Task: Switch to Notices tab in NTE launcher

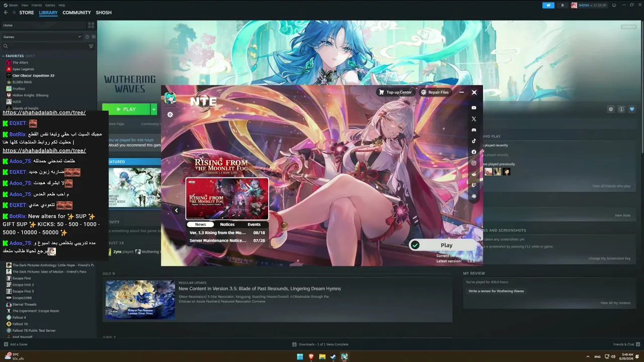Action: pyautogui.click(x=227, y=224)
